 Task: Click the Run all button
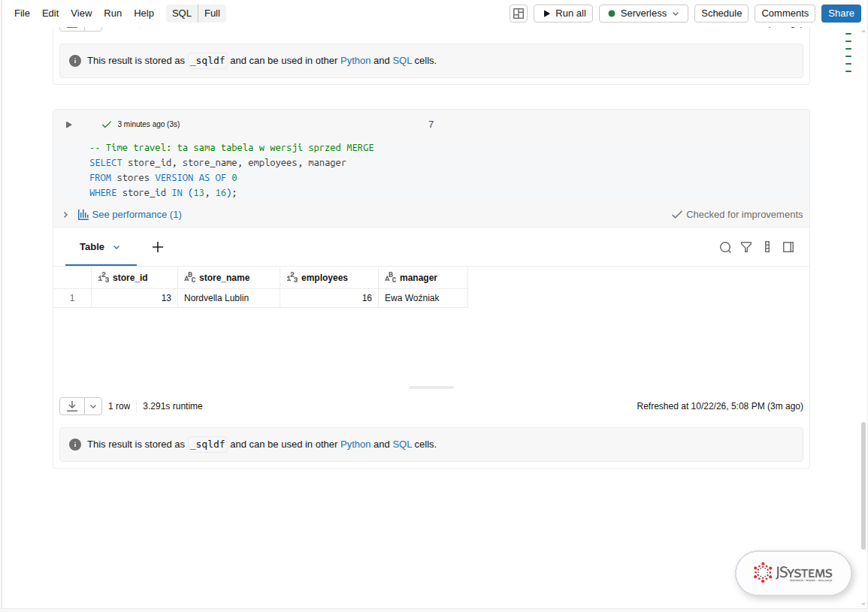pyautogui.click(x=564, y=14)
